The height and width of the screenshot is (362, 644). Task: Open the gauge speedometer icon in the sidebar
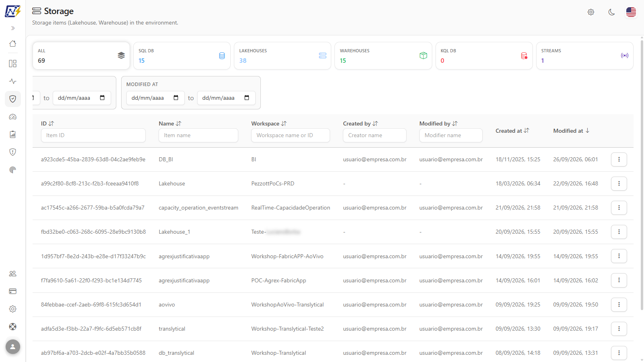13,117
